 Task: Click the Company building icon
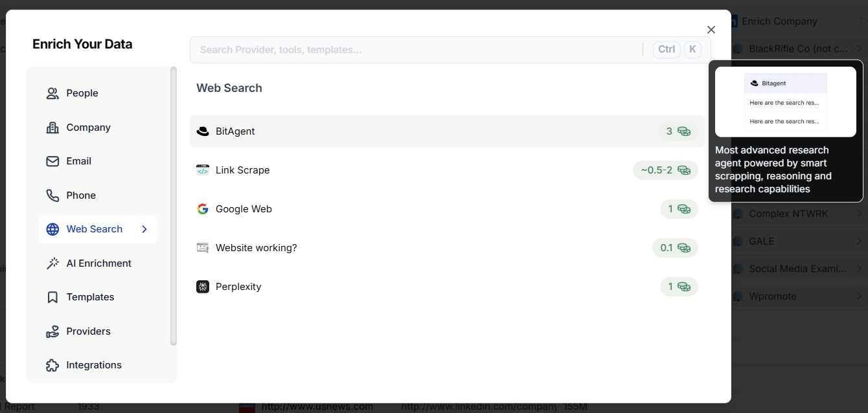pyautogui.click(x=52, y=128)
